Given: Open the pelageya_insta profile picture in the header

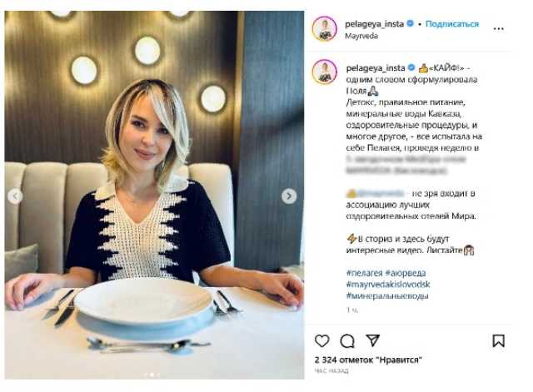Looking at the screenshot, I should tap(324, 29).
